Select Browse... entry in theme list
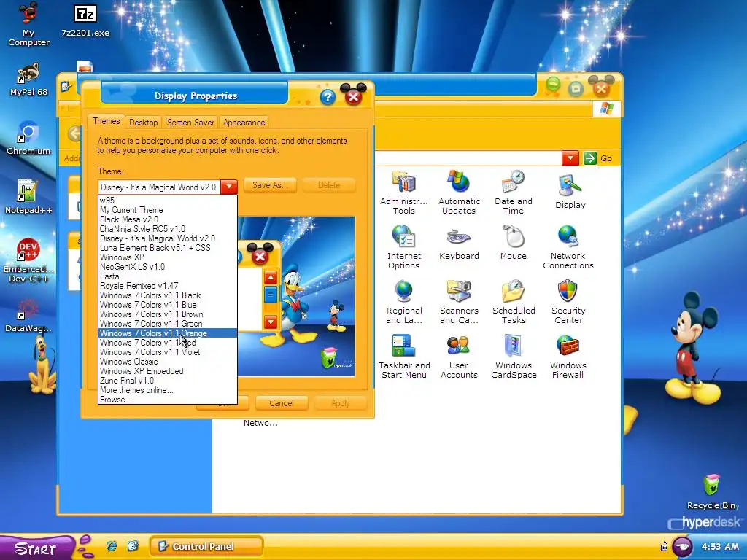The width and height of the screenshot is (747, 560). [x=167, y=400]
